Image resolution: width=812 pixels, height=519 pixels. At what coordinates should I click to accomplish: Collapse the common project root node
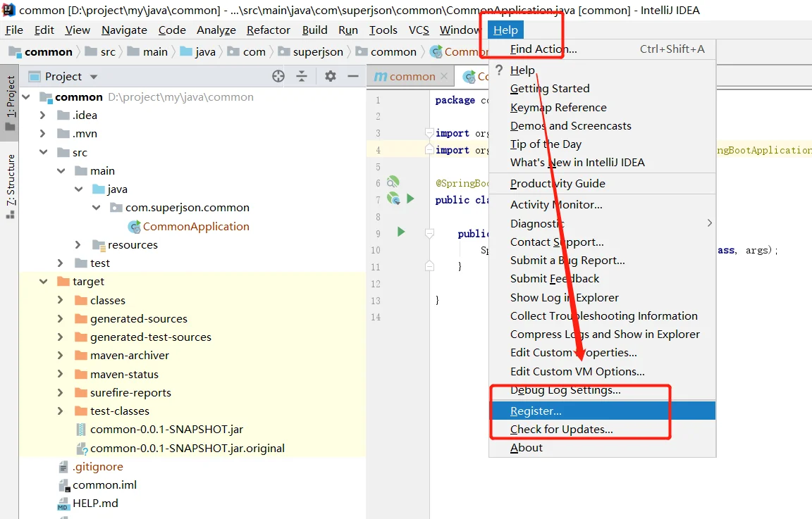(26, 96)
